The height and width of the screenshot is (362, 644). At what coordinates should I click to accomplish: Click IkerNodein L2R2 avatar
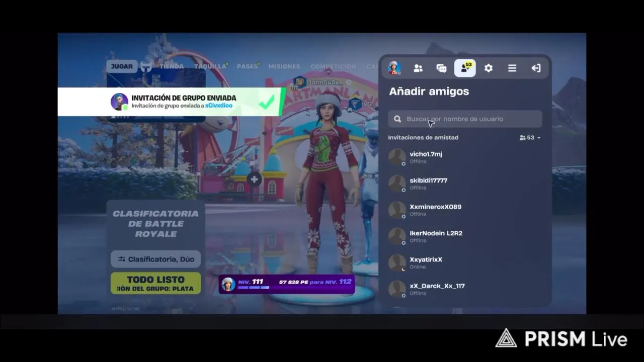tap(397, 236)
